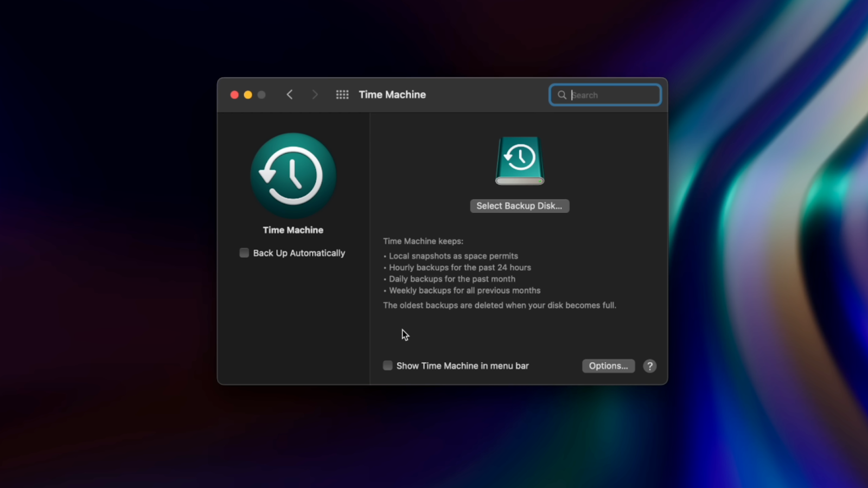This screenshot has width=868, height=488.
Task: Click 'Hourly backups for the past 24 hours'
Action: (x=460, y=267)
